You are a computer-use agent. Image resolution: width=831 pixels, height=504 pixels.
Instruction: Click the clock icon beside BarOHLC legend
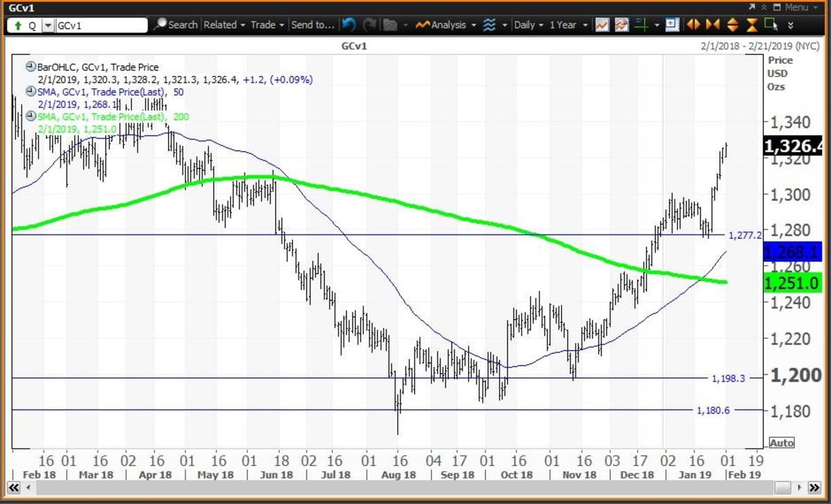[30, 67]
